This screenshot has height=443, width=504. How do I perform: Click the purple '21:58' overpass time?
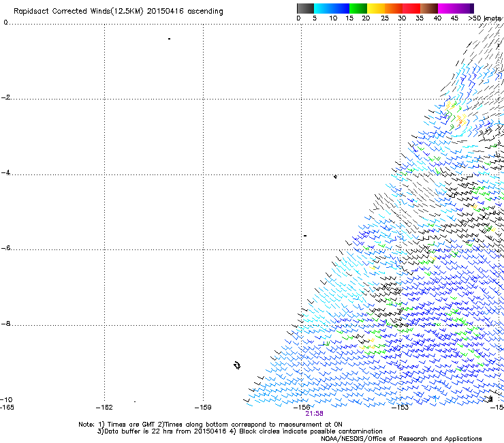[314, 414]
